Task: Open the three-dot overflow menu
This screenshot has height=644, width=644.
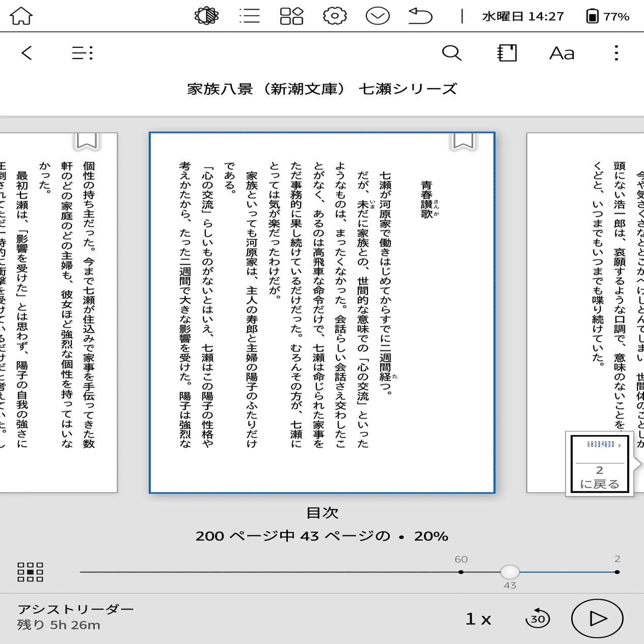Action: [616, 52]
